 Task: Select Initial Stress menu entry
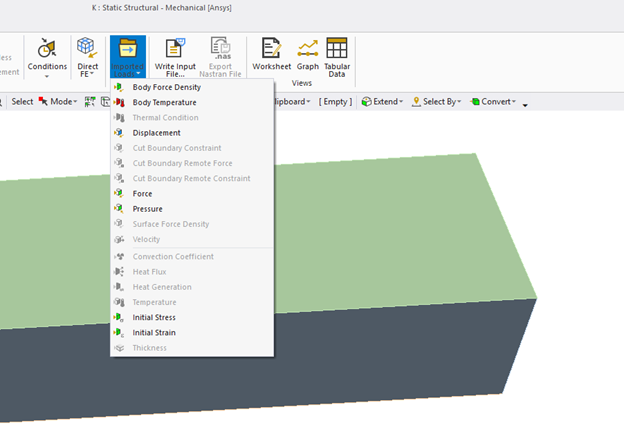coord(154,317)
